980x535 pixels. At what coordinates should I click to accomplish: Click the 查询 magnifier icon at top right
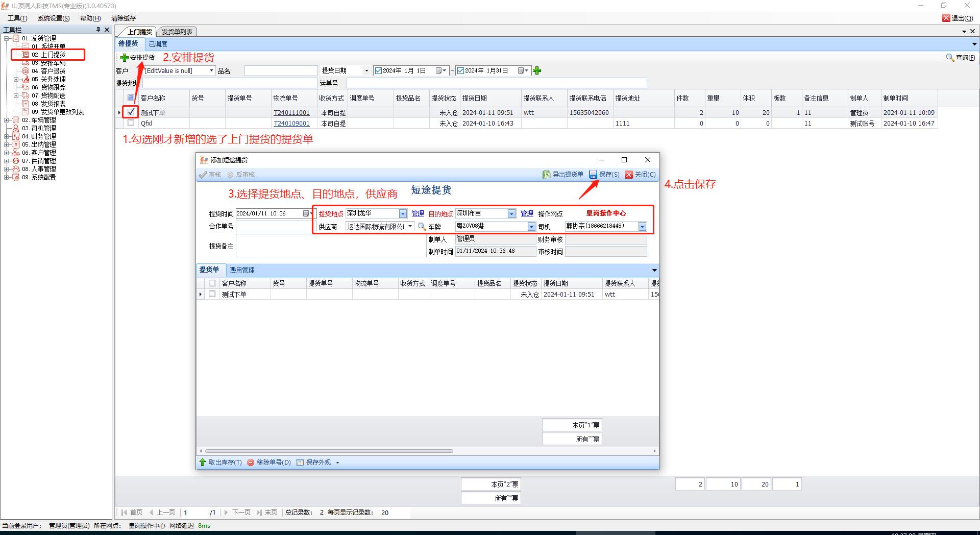pos(950,58)
